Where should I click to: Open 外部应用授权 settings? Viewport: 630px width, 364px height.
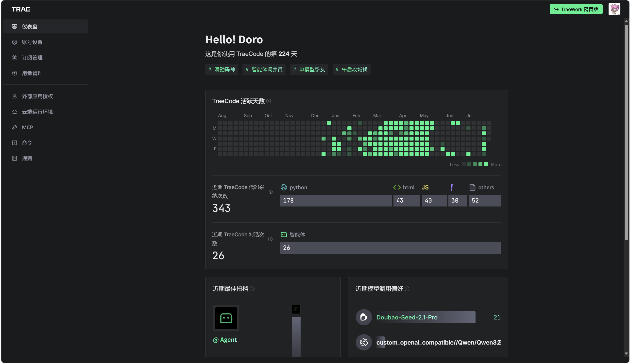click(46, 96)
